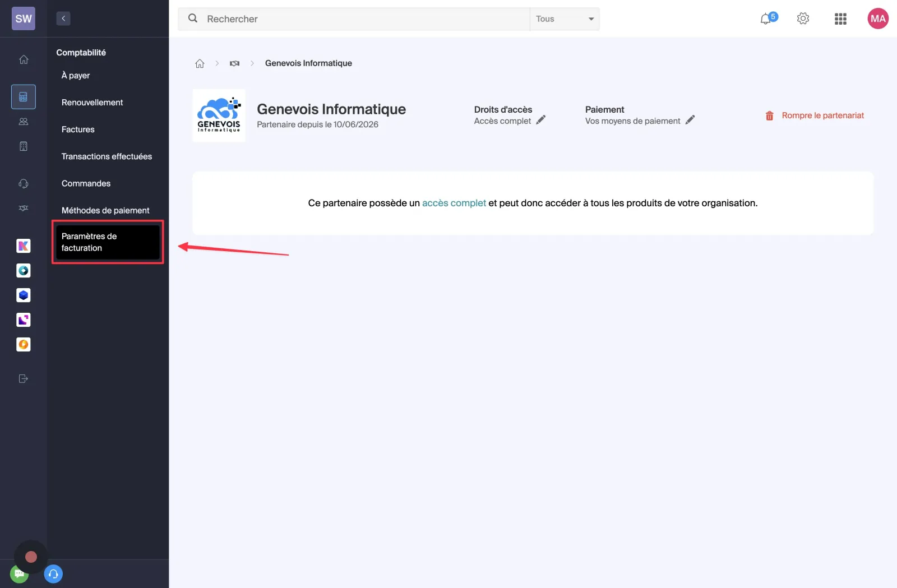Open the blue headset help button
The height and width of the screenshot is (588, 897).
[53, 574]
